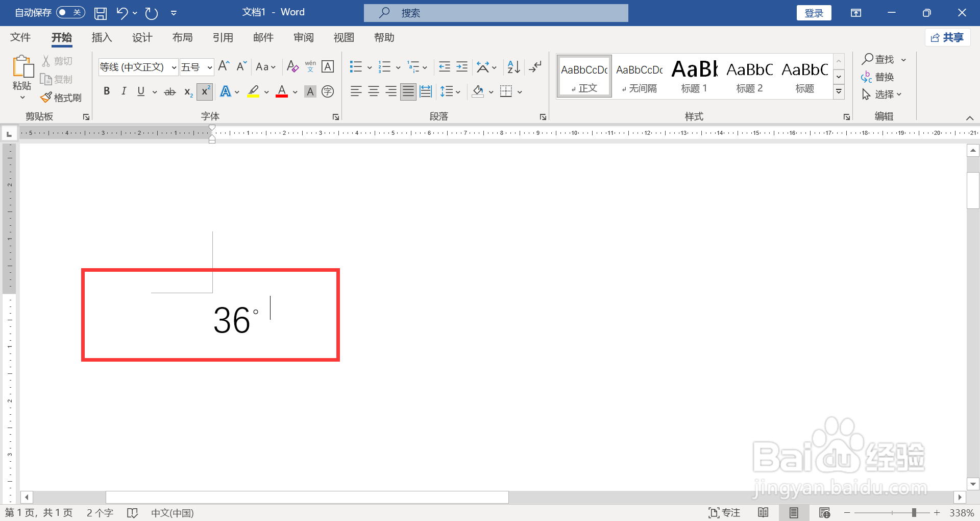Clear all formatting icon
Viewport: 980px width, 521px height.
coord(292,66)
